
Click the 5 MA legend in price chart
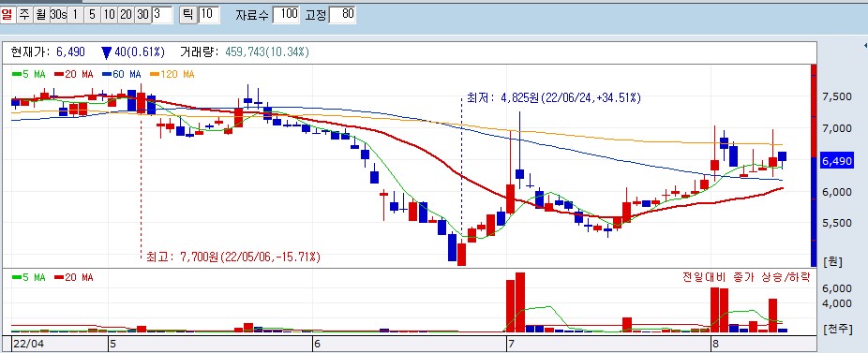point(29,74)
